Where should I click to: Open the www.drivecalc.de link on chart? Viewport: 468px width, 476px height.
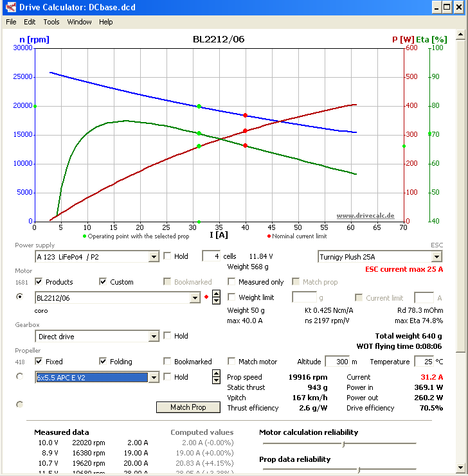point(365,216)
